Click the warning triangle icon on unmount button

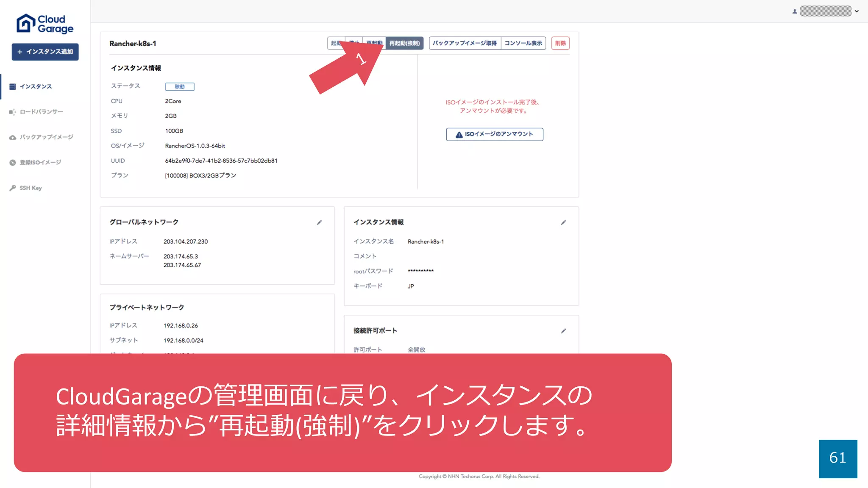pyautogui.click(x=459, y=135)
